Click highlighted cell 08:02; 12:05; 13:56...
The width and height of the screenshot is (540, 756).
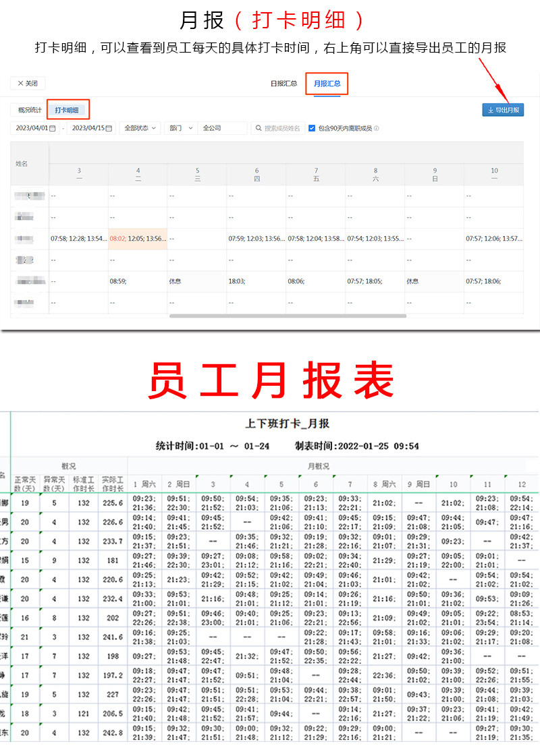pos(138,239)
